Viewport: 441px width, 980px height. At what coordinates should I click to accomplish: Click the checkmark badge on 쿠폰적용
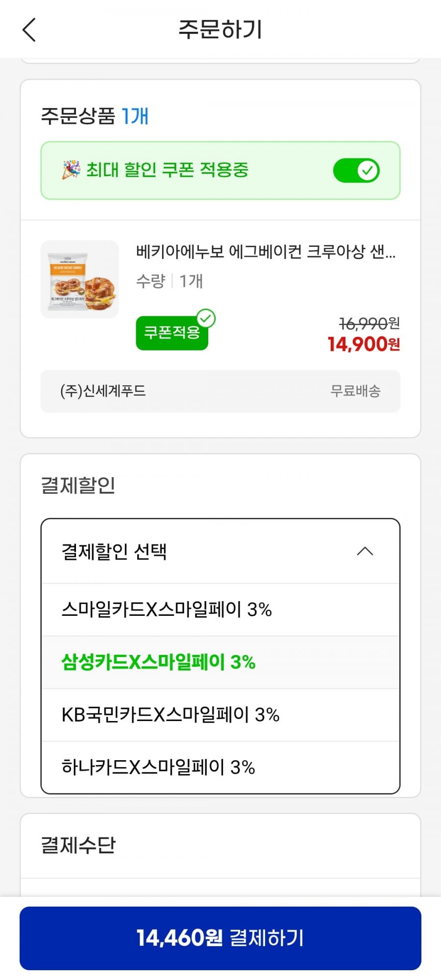(206, 319)
